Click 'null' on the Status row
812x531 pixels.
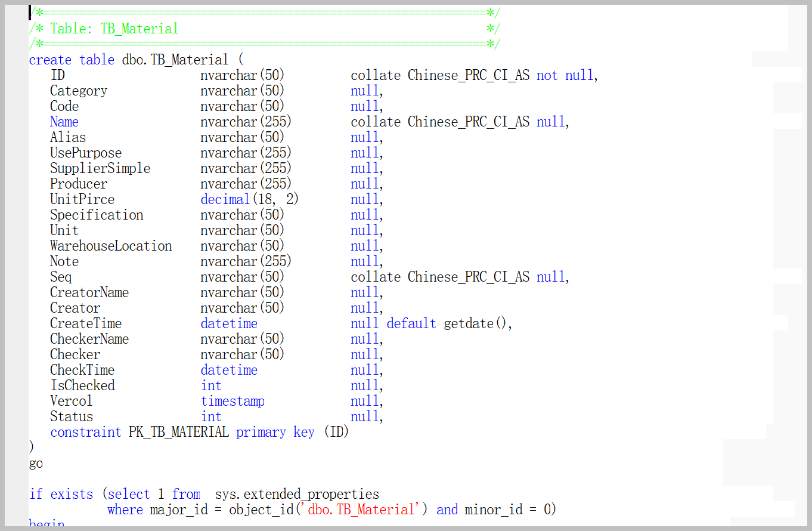click(365, 416)
